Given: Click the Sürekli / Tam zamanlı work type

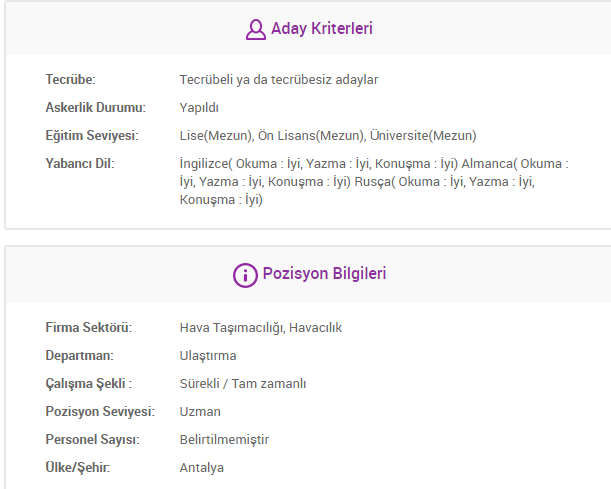Looking at the screenshot, I should coord(243,384).
